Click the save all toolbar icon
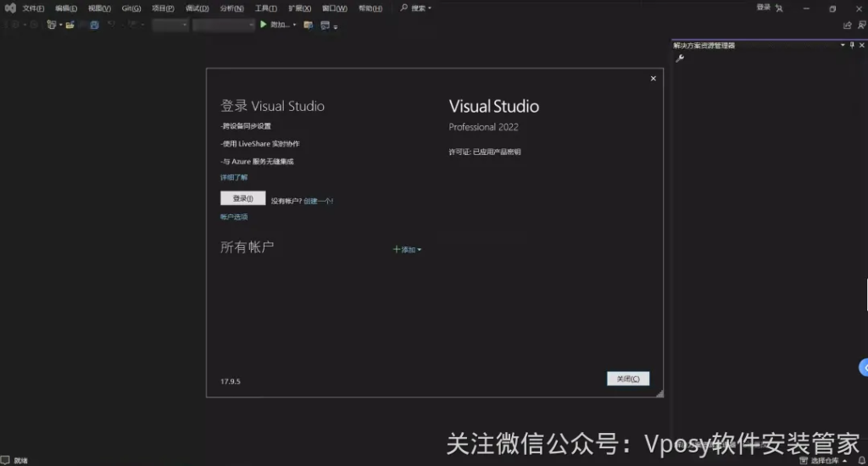Screen dimensions: 868x466 94,25
